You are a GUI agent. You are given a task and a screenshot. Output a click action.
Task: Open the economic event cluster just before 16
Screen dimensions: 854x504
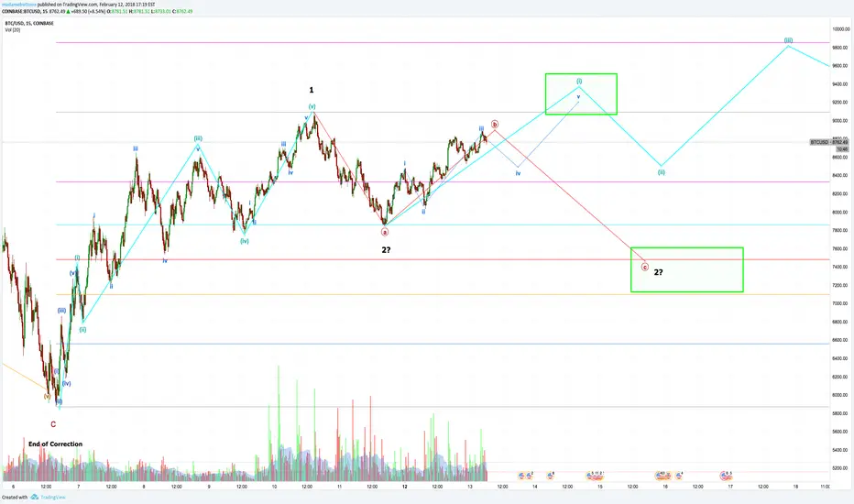click(662, 476)
